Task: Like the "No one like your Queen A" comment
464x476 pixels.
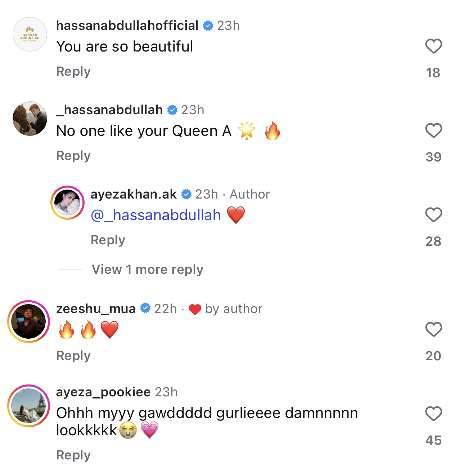Action: 433,130
